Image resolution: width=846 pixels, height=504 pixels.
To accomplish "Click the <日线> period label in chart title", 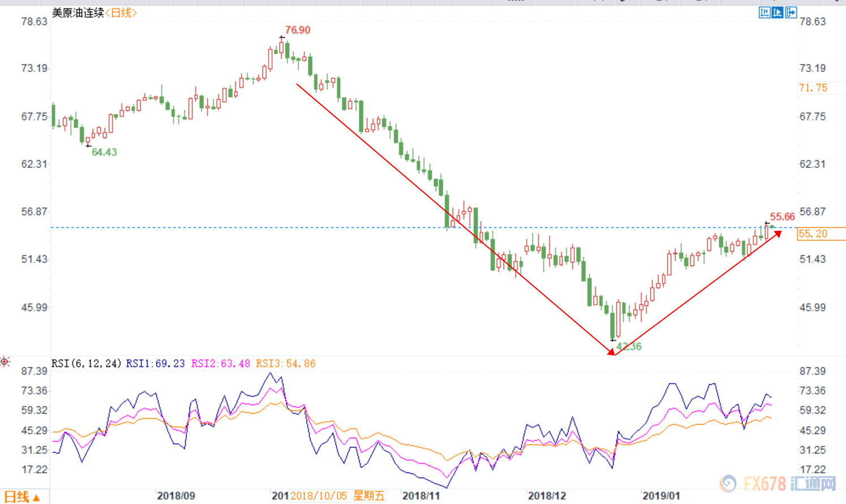I will 121,12.
